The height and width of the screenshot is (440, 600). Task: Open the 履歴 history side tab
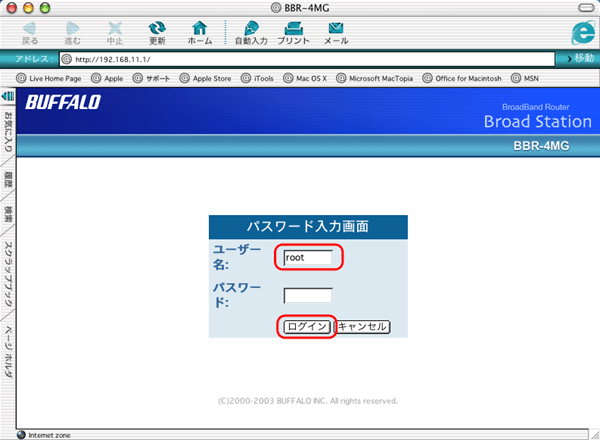8,179
